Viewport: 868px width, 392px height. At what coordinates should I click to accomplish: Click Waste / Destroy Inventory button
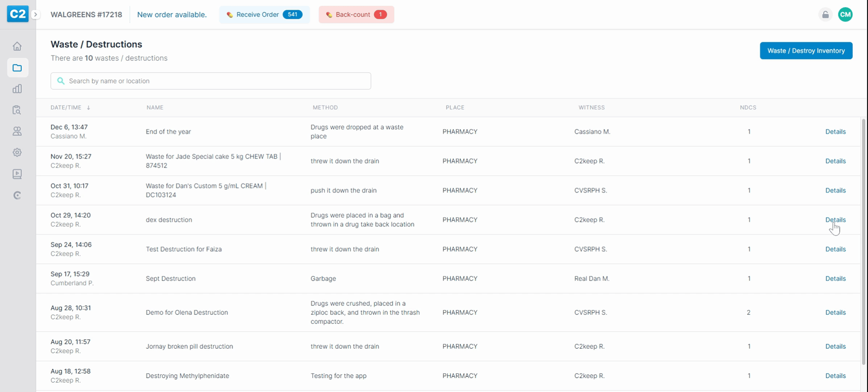[x=806, y=50]
